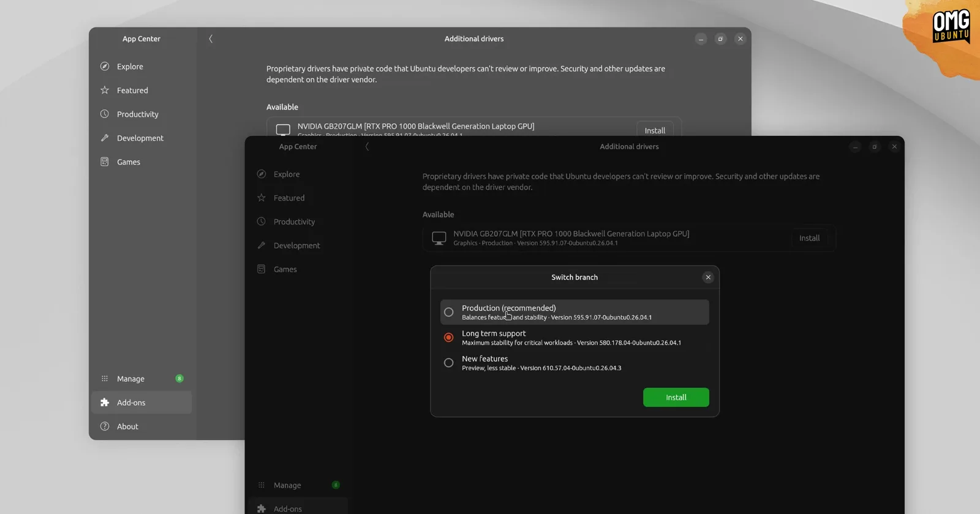Click NVIDIA GB207GLM driver name in front window

(571, 234)
